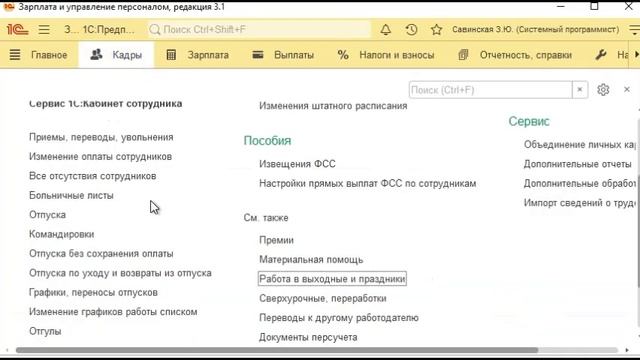The width and height of the screenshot is (640, 360).
Task: Click the 1C logo icon
Action: coord(17,29)
